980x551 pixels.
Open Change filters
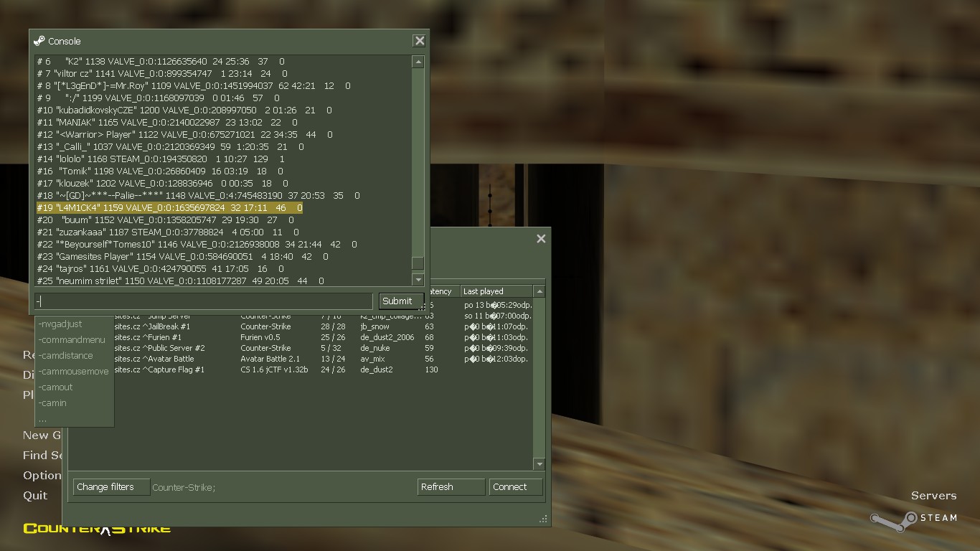(111, 487)
